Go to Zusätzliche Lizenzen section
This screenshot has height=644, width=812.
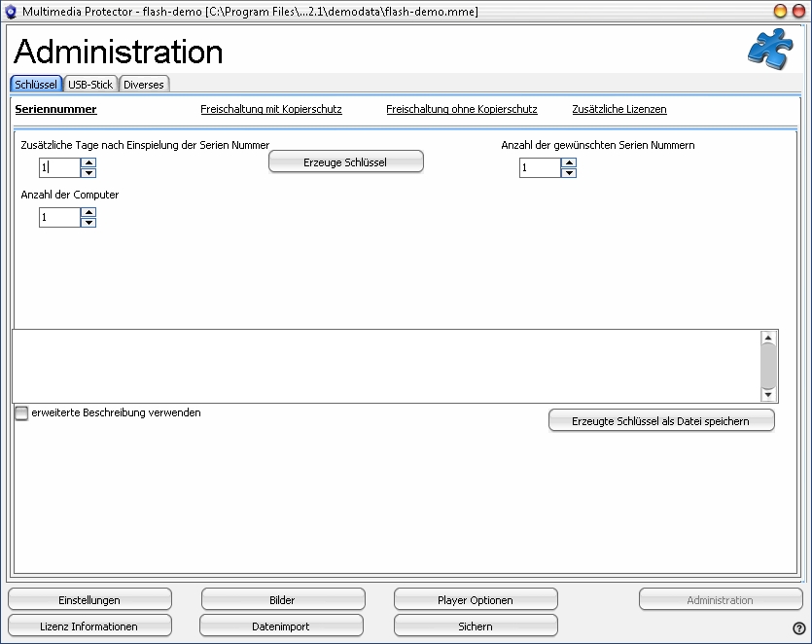pyautogui.click(x=619, y=110)
